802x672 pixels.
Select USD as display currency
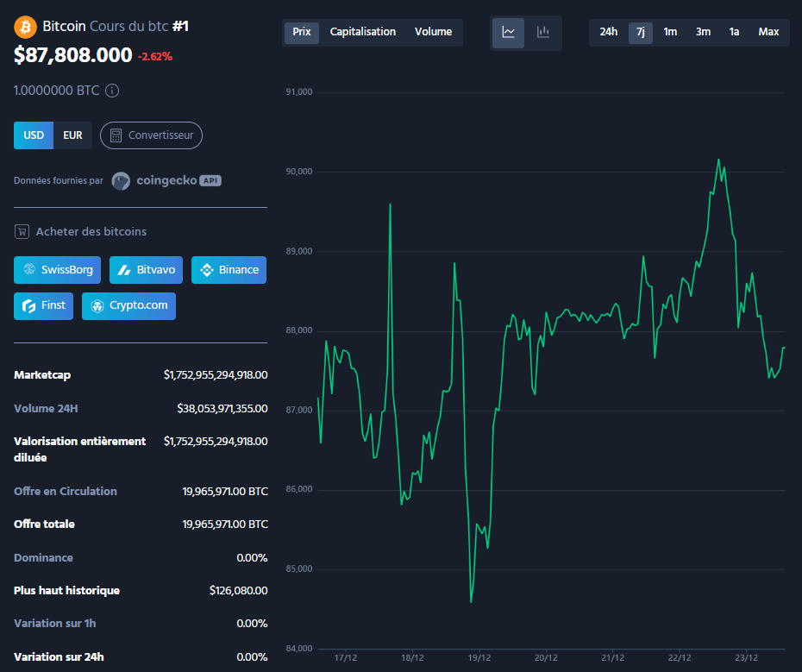[33, 135]
